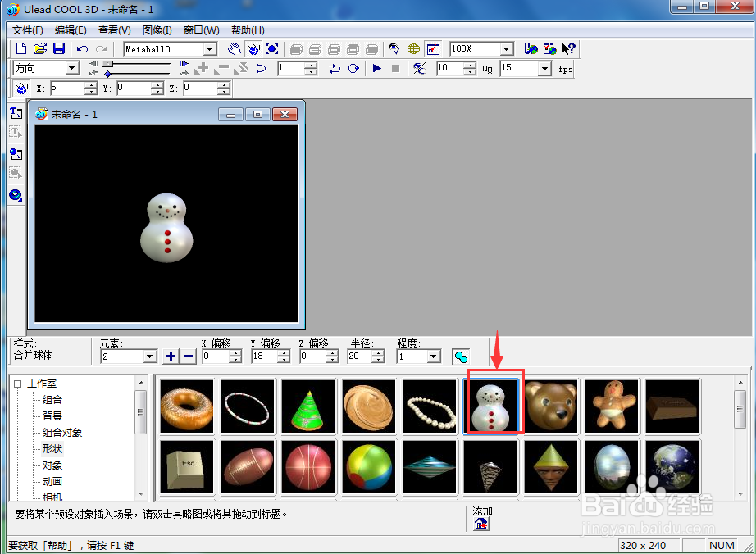Viewport: 756px width, 554px height.
Task: Click the key frame diamond marker
Action: [x=108, y=75]
